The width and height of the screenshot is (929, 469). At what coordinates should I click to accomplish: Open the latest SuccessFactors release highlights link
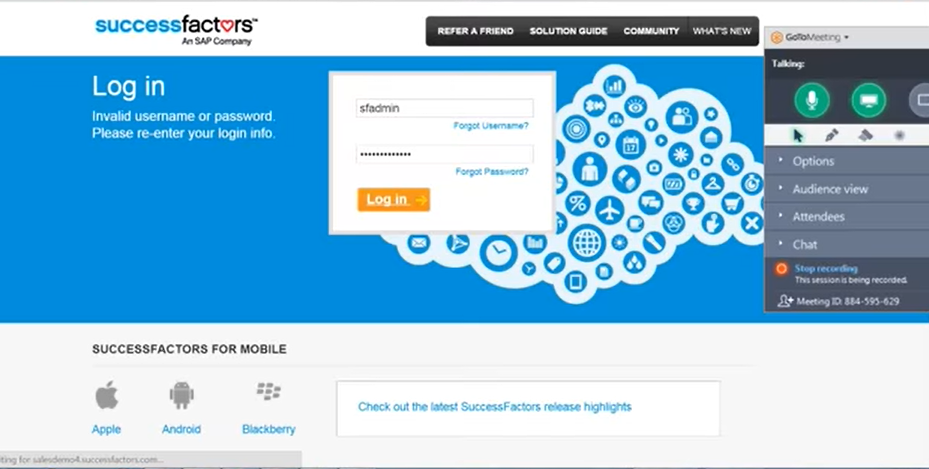click(x=495, y=407)
